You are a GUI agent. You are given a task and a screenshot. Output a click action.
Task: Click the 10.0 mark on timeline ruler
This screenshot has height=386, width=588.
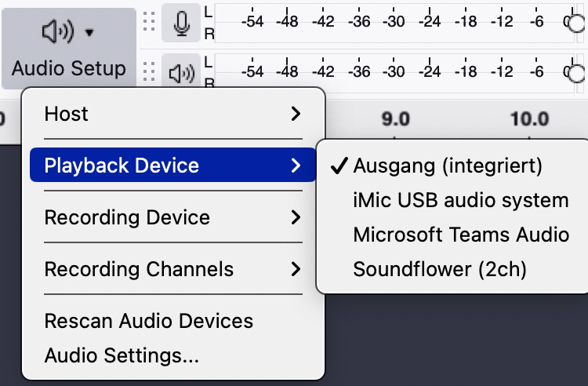click(x=529, y=119)
